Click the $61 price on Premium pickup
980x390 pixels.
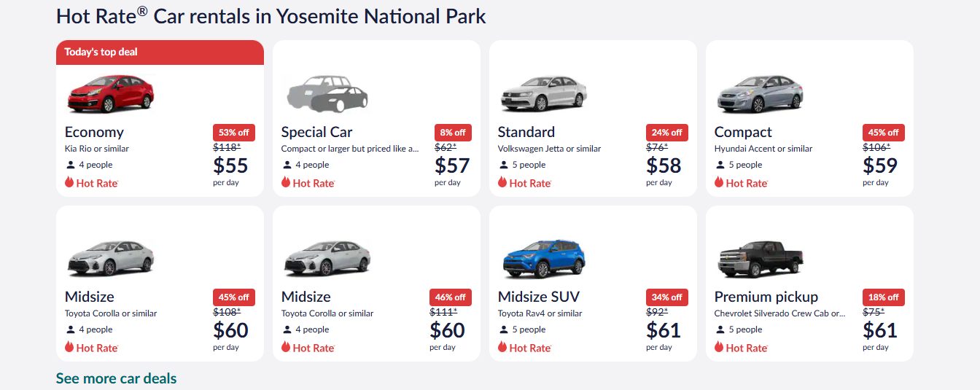pyautogui.click(x=880, y=330)
